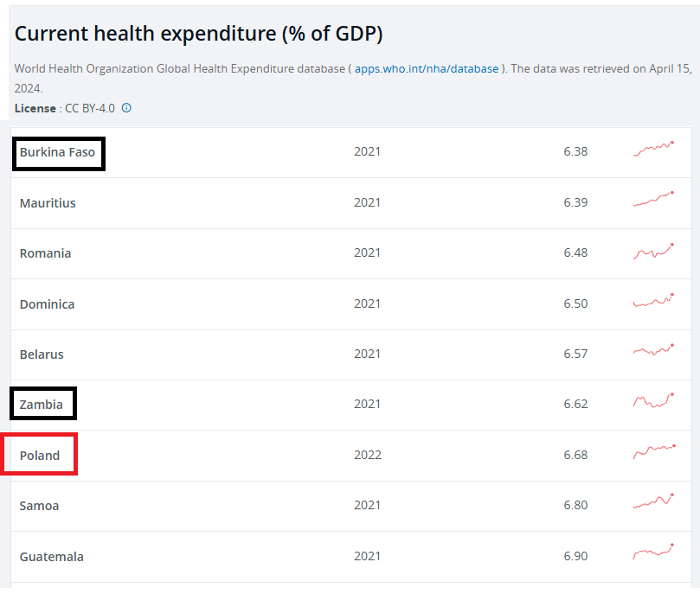Open the Dominica country entry

pyautogui.click(x=47, y=304)
